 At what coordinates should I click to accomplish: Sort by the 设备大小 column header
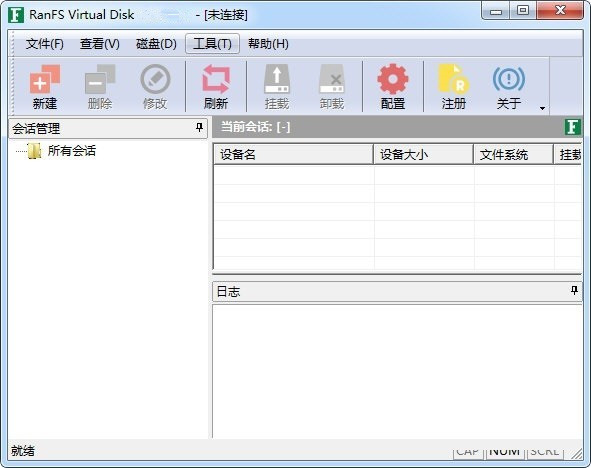coord(423,154)
